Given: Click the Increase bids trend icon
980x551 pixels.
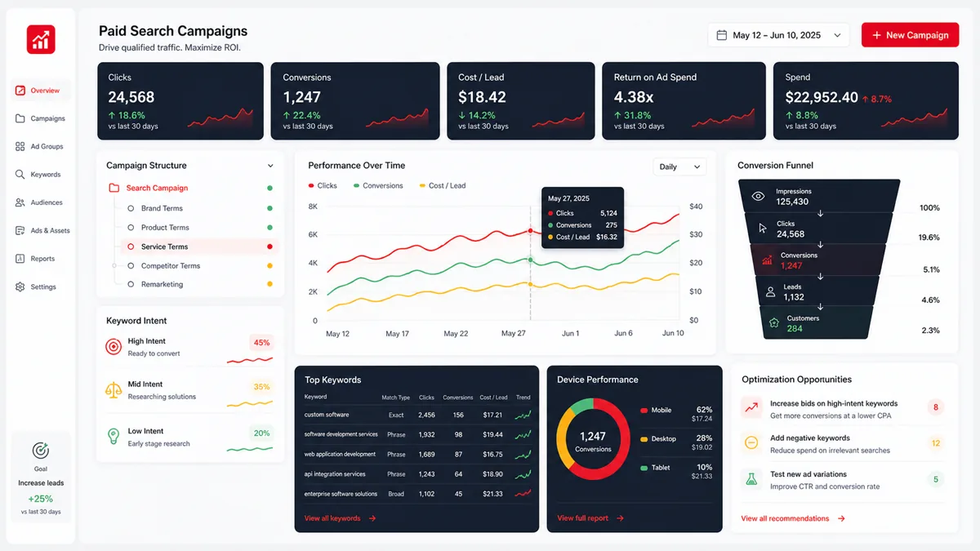Looking at the screenshot, I should (751, 407).
